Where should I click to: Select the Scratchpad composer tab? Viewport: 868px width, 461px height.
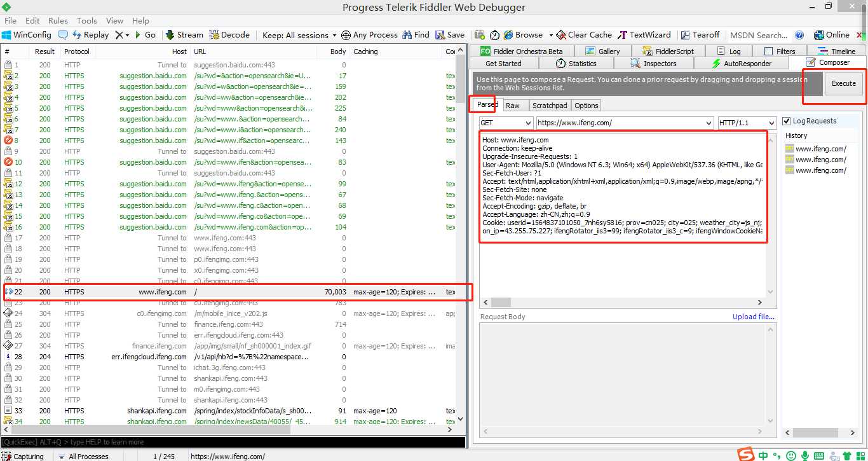pyautogui.click(x=550, y=106)
